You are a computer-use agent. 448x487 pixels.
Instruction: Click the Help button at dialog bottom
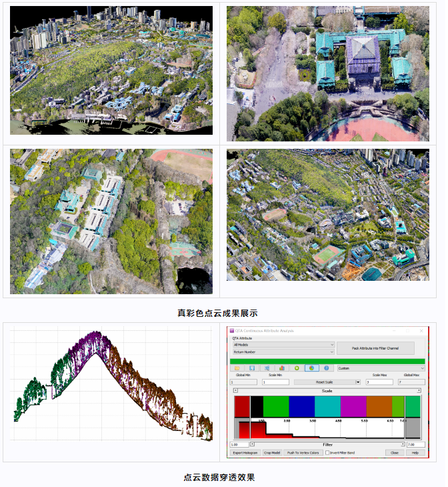click(415, 453)
